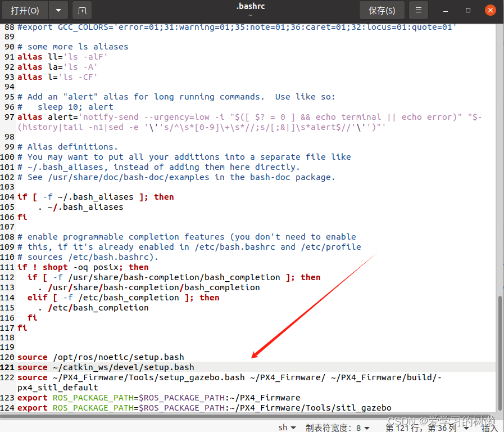Viewport: 504px width, 432px height.
Task: Place cursor in the catkin_ws setup.bash line
Action: coord(124,367)
